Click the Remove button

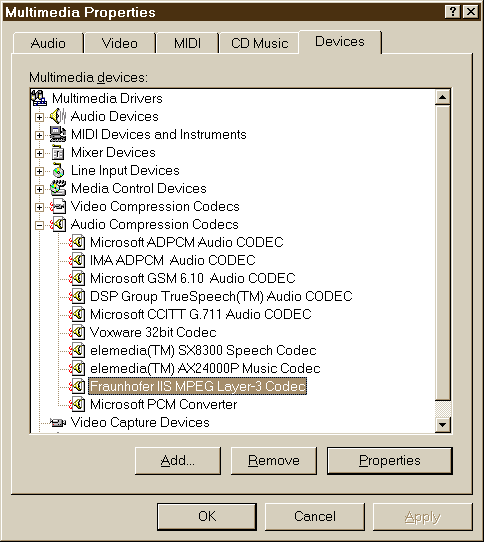pyautogui.click(x=274, y=460)
